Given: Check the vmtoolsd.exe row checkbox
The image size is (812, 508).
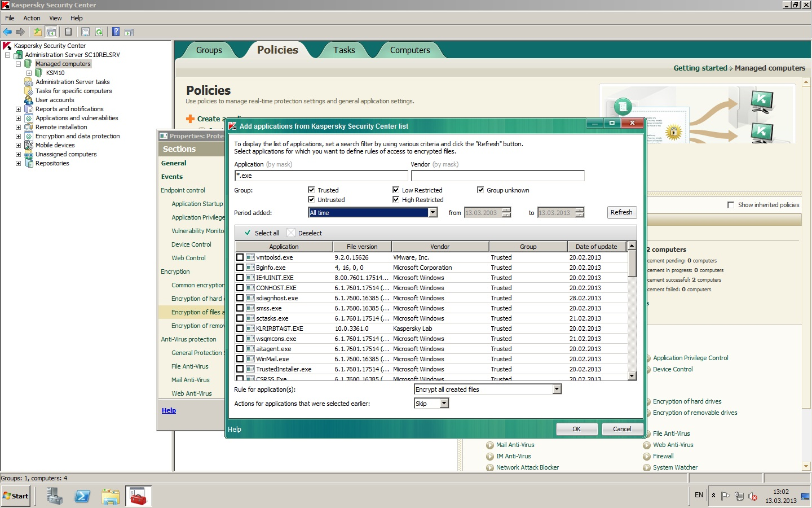Looking at the screenshot, I should point(240,257).
